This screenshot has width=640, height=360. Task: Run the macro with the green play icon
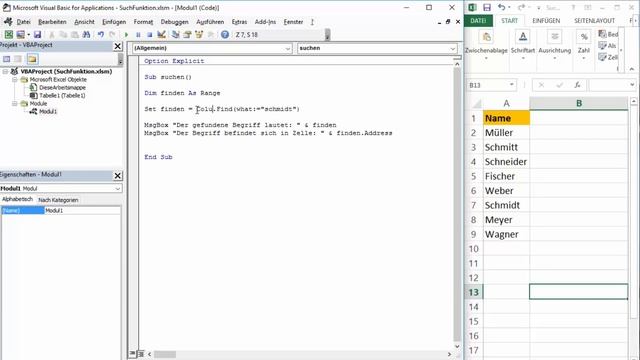tap(126, 35)
